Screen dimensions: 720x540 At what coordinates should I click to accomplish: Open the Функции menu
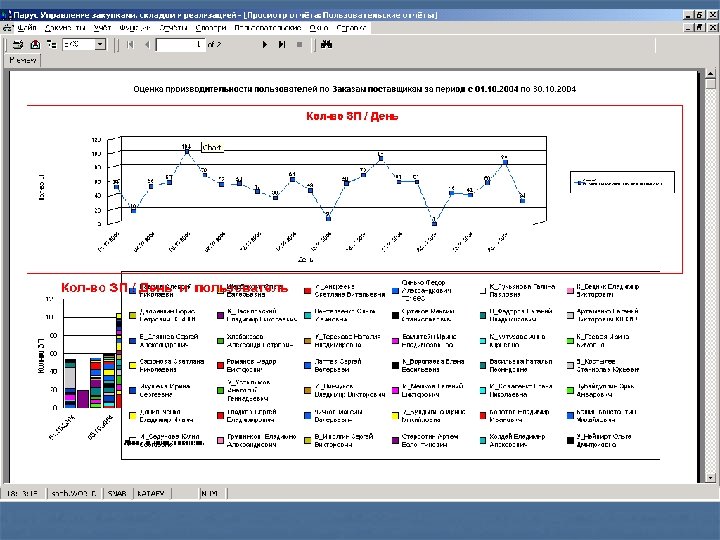pos(135,28)
